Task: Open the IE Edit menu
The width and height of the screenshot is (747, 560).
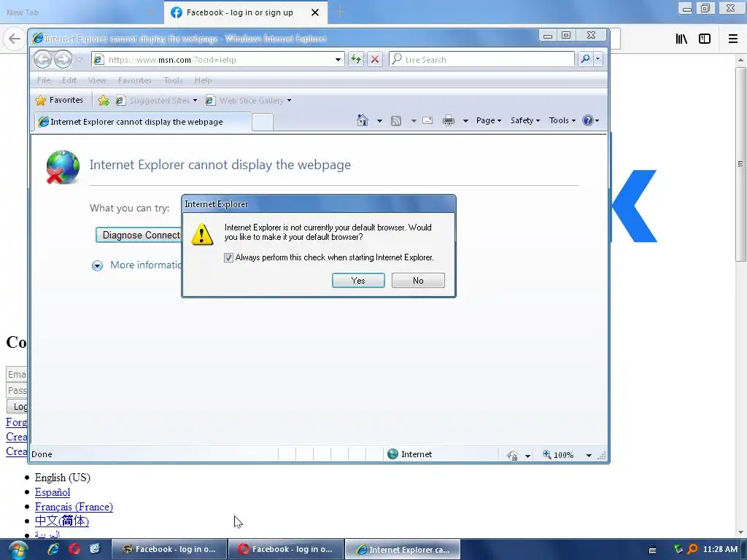Action: [69, 80]
